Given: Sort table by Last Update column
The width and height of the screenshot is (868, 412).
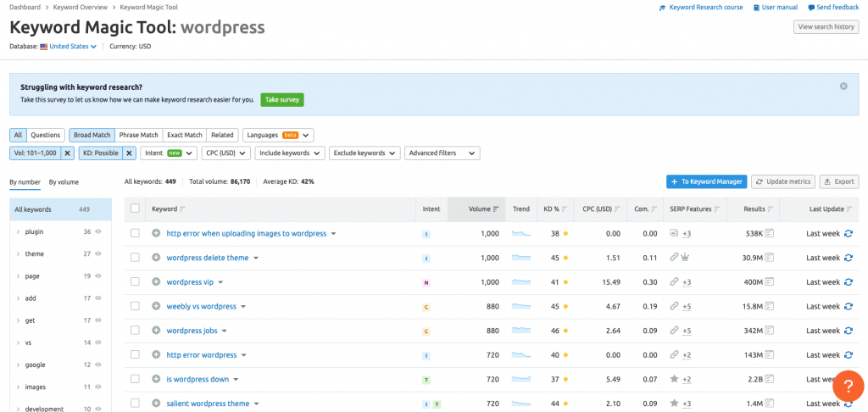Looking at the screenshot, I should tap(831, 209).
